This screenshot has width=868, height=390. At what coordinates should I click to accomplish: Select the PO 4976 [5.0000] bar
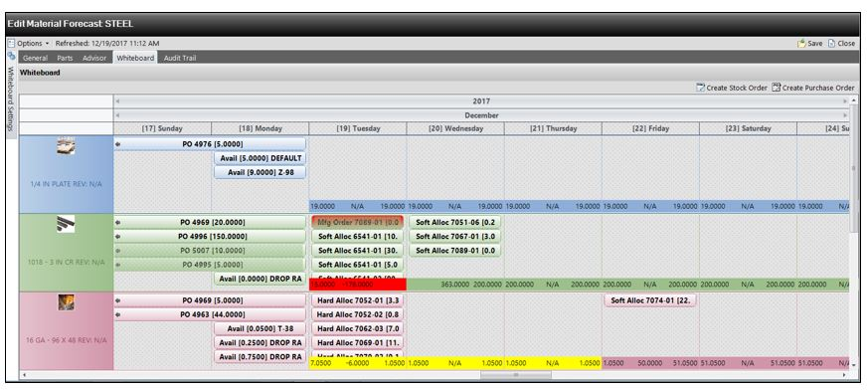tap(210, 144)
